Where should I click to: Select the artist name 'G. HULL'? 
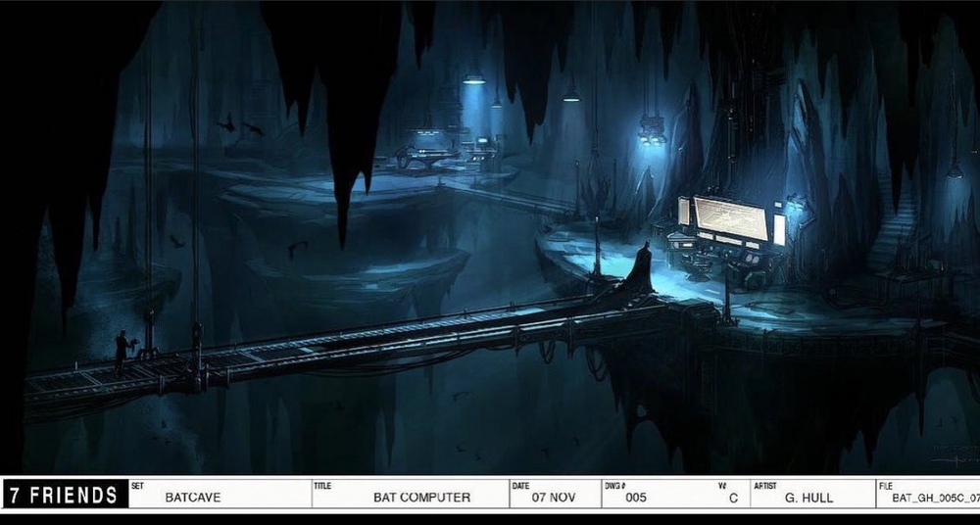coord(808,498)
